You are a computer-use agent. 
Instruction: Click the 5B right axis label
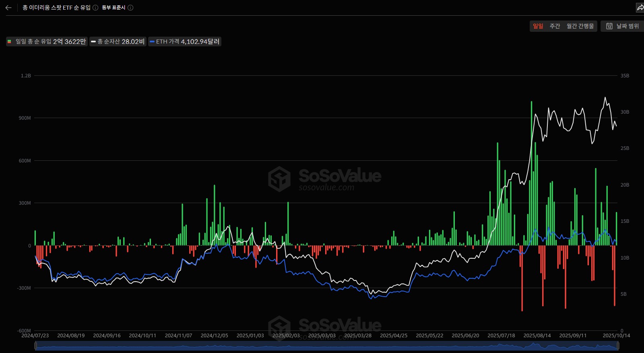coord(623,294)
